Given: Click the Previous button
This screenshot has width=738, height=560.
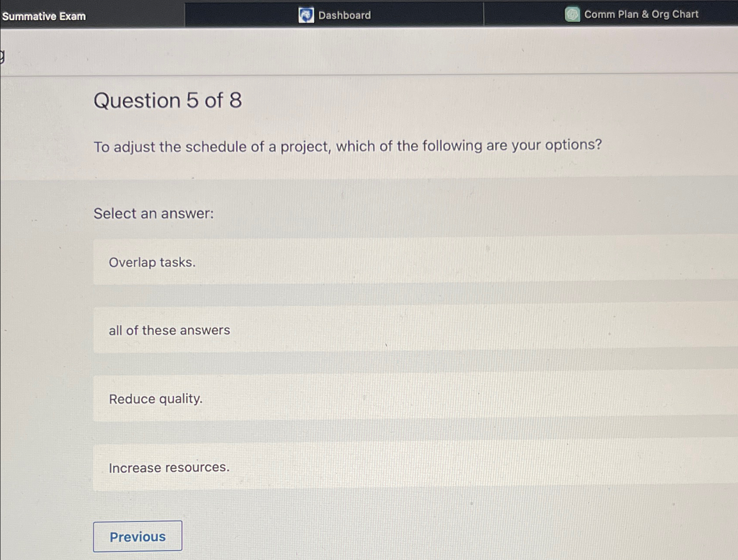Looking at the screenshot, I should [x=138, y=537].
